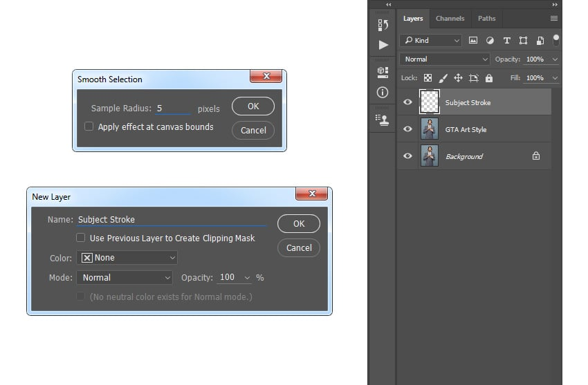This screenshot has width=588, height=385.
Task: Hide the GTA Art Style layer
Action: (x=407, y=129)
